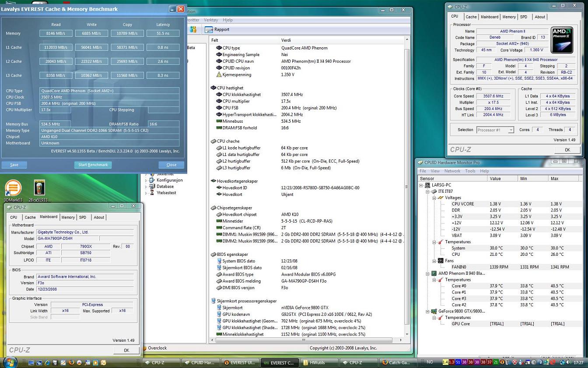Click the memory icon beside Minnebuss row

click(x=219, y=121)
